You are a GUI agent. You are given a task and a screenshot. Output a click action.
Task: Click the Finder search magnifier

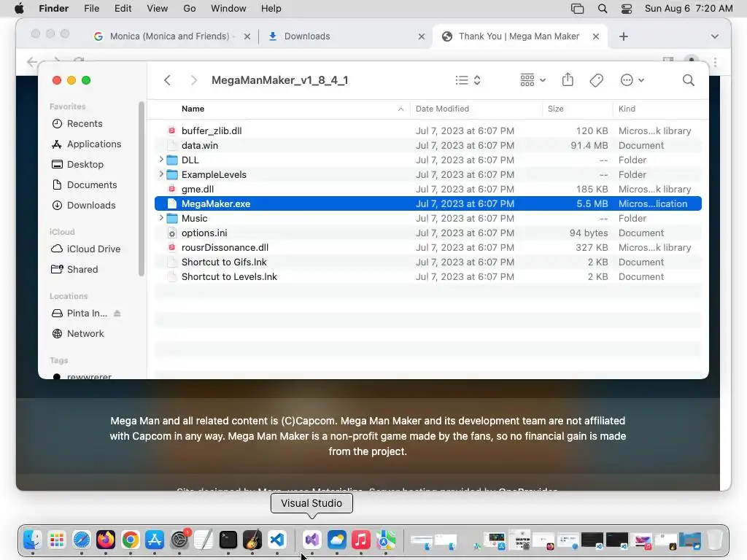(x=689, y=80)
